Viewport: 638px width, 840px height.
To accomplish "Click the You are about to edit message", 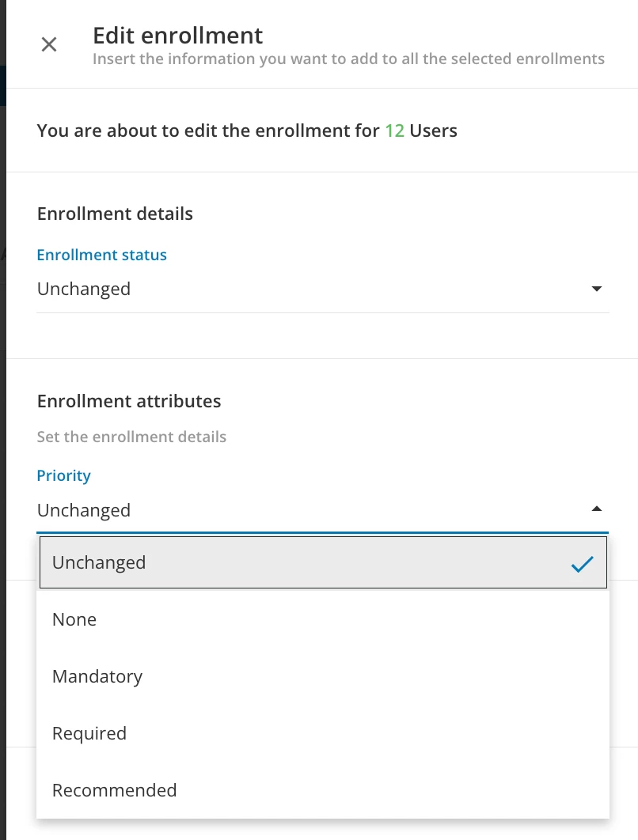I will tap(208, 131).
